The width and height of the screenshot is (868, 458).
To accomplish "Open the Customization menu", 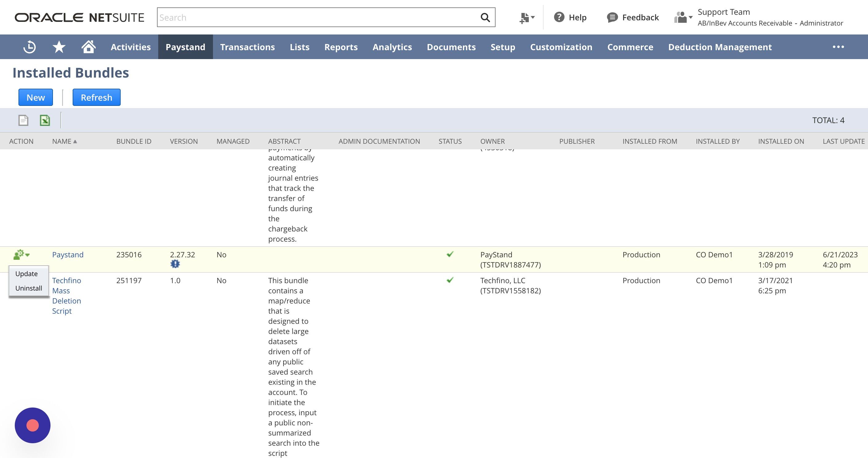I will pos(561,47).
